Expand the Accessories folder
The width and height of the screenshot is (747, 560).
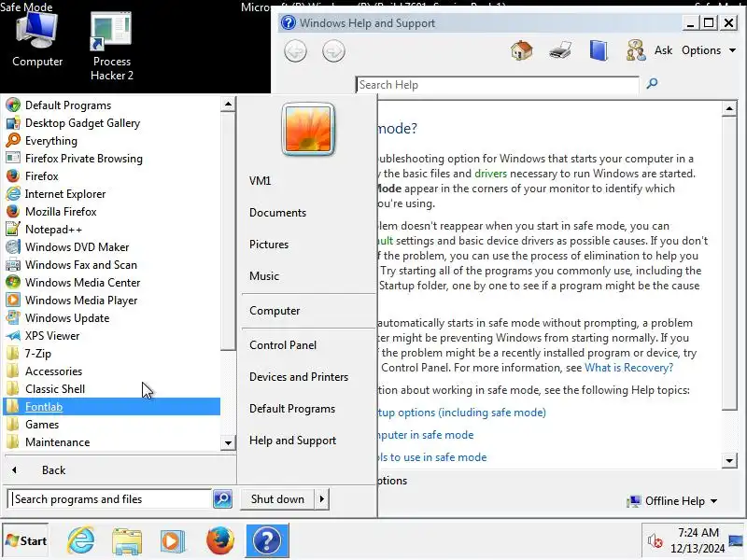pos(112,371)
